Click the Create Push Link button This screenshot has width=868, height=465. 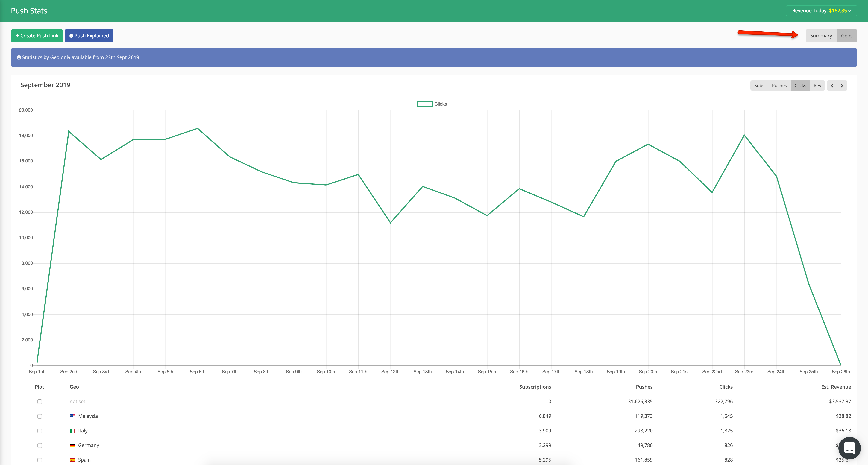37,36
